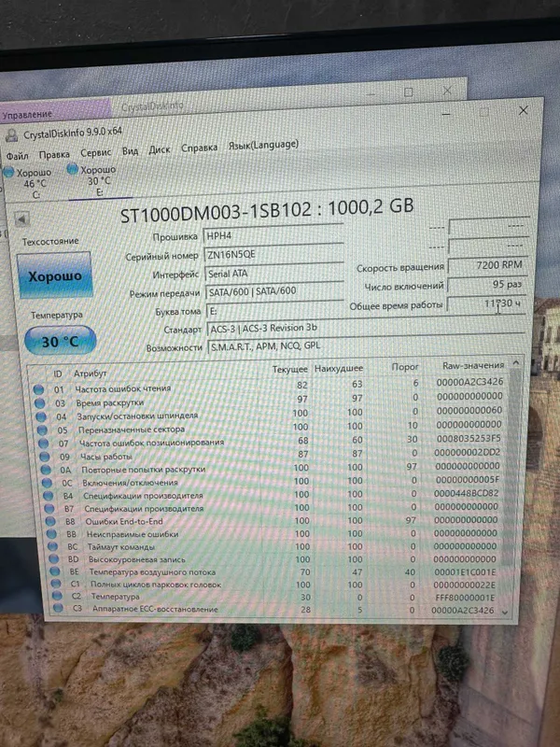Click status icon for attribute BB

pyautogui.click(x=52, y=534)
